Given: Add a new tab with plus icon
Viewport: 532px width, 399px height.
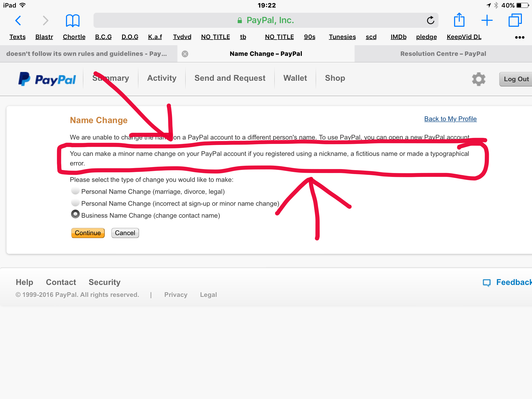Looking at the screenshot, I should 487,21.
